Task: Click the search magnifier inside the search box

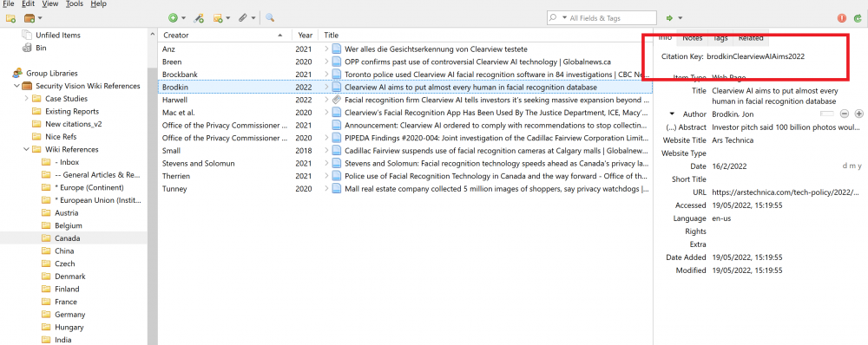Action: coord(552,18)
